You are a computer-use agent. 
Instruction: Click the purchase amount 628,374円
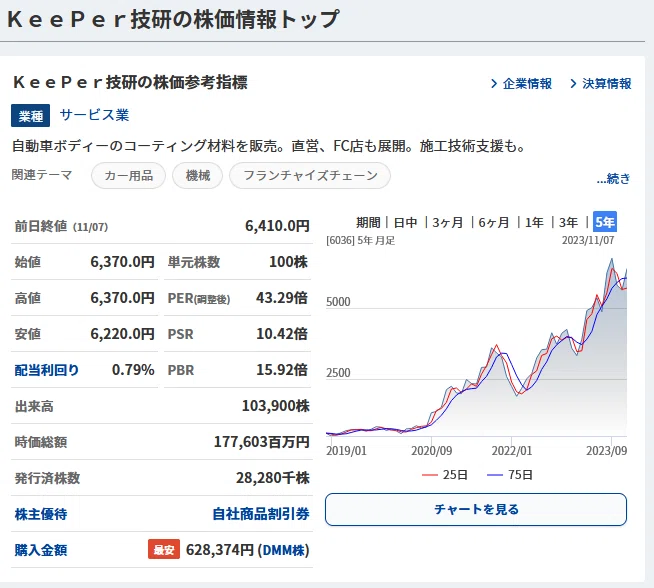(220, 550)
